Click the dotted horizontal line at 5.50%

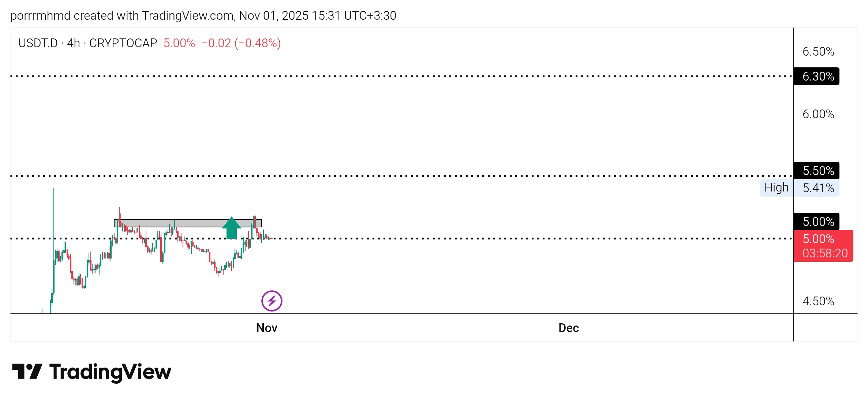click(403, 176)
